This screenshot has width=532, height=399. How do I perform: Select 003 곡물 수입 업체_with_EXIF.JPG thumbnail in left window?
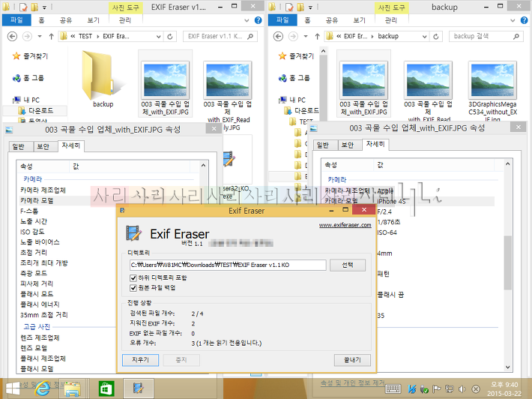tap(166, 83)
